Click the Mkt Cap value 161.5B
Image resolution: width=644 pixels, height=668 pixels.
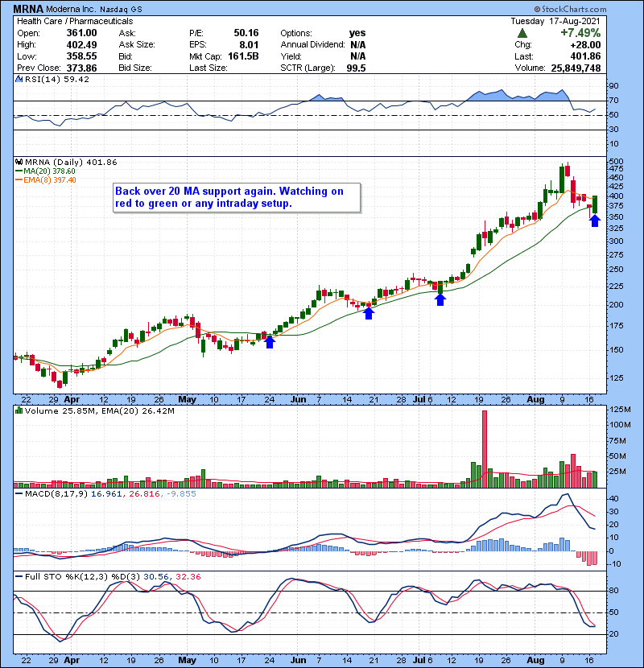tap(243, 56)
